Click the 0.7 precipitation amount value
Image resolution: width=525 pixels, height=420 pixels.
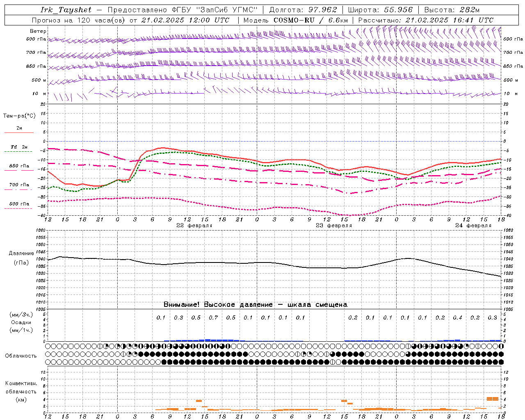click(x=213, y=317)
